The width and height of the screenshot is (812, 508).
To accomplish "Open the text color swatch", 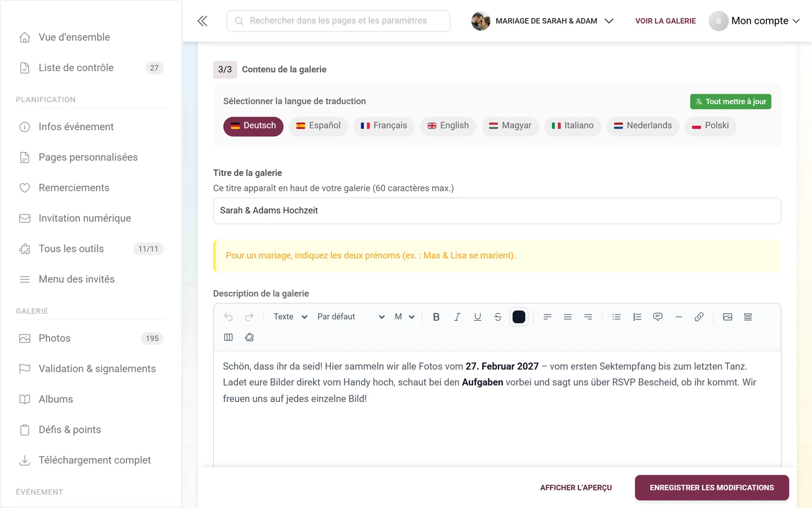I will click(x=519, y=317).
